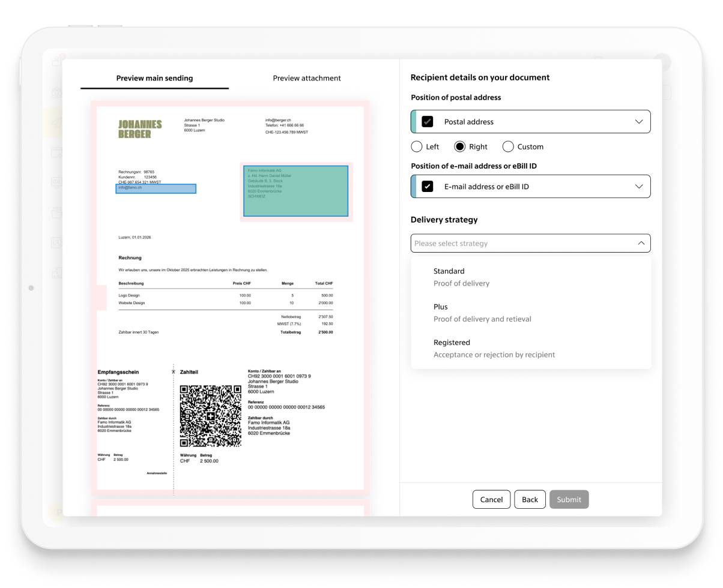This screenshot has height=588, width=723.
Task: Click the JOHANNES BERGER logo on the invoice
Action: [x=141, y=129]
